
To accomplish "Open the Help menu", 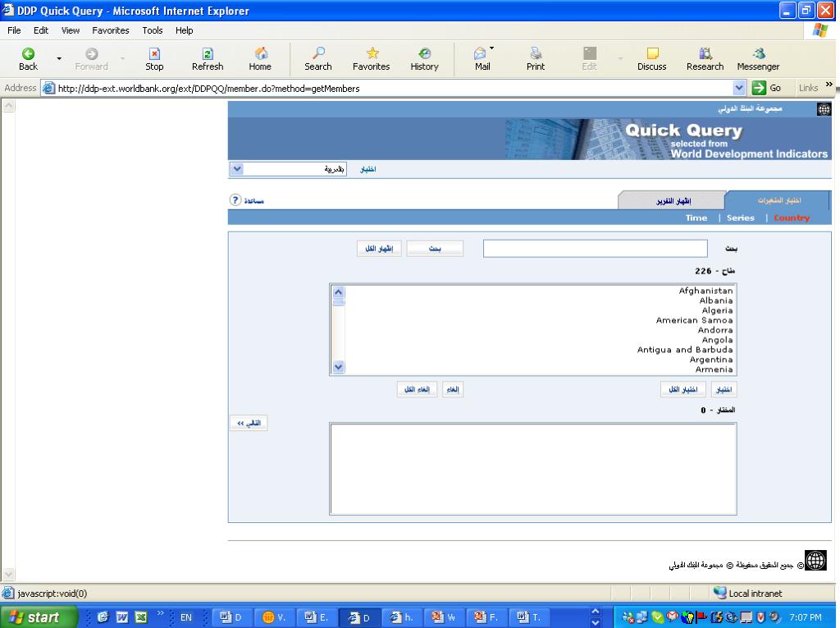I will click(x=185, y=30).
